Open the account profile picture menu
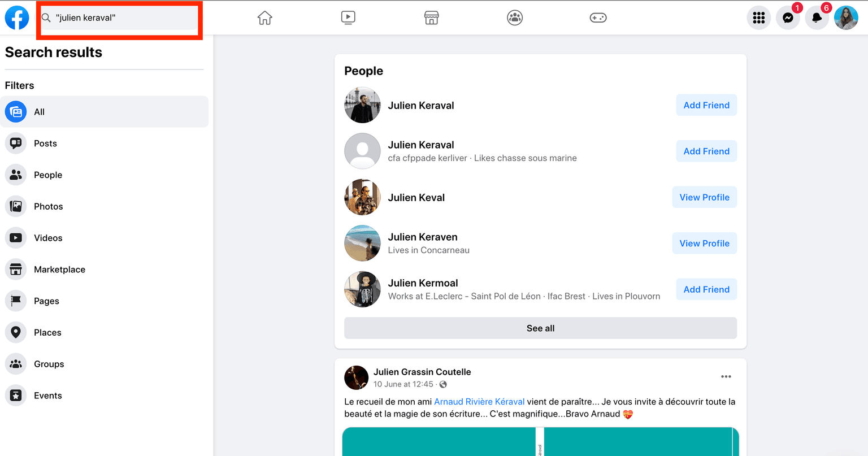This screenshot has height=456, width=868. (846, 18)
